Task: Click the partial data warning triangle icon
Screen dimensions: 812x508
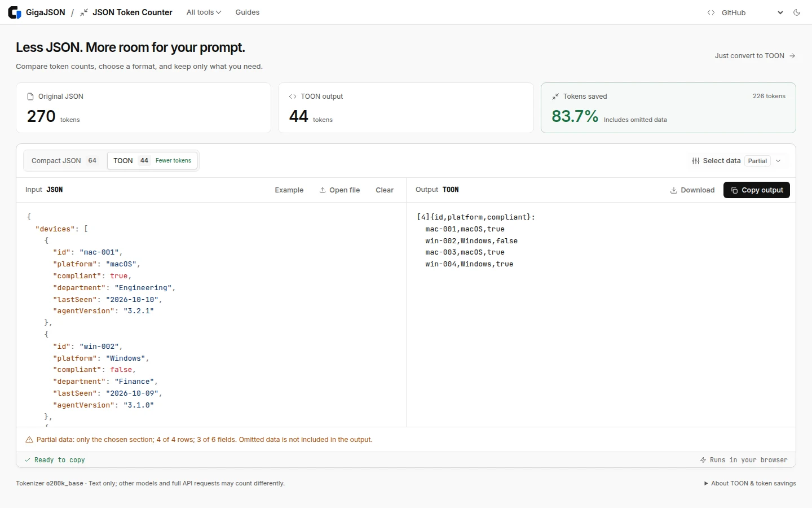Action: (29, 440)
